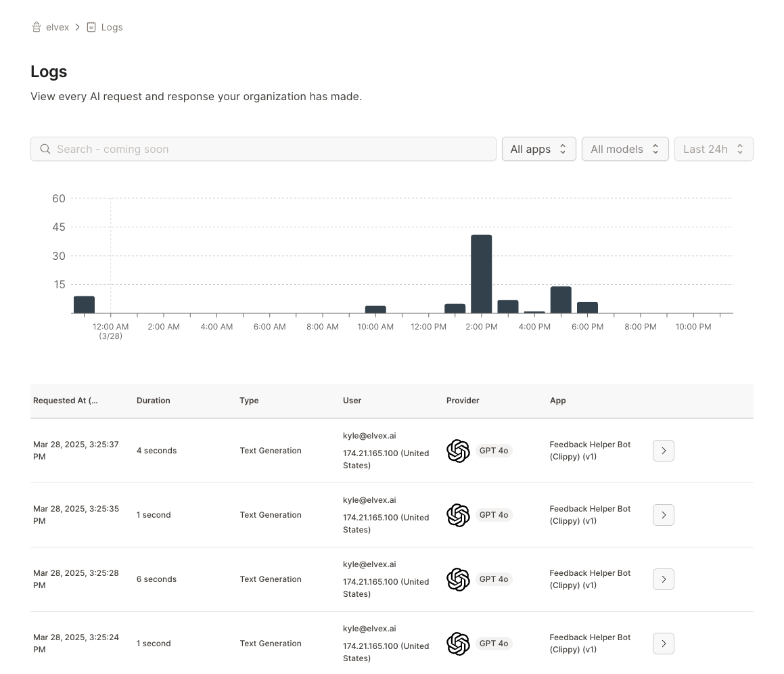Image resolution: width=784 pixels, height=674 pixels.
Task: Click the Logs clipboard icon in breadcrumb
Action: click(x=91, y=27)
